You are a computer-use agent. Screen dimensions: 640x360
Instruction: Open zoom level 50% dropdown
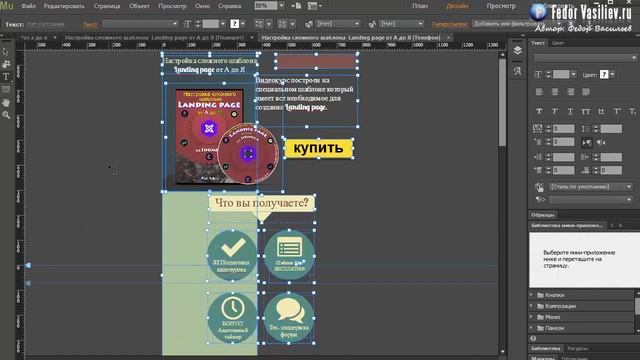281,6
